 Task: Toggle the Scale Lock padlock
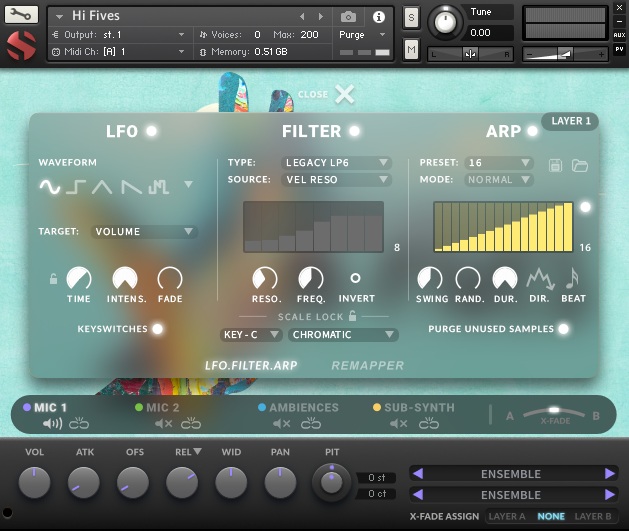pyautogui.click(x=352, y=316)
